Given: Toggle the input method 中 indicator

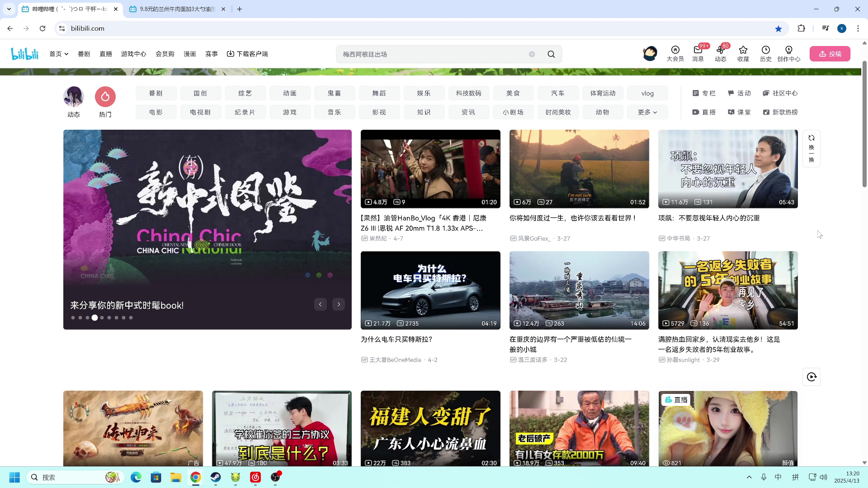Looking at the screenshot, I should click(778, 477).
